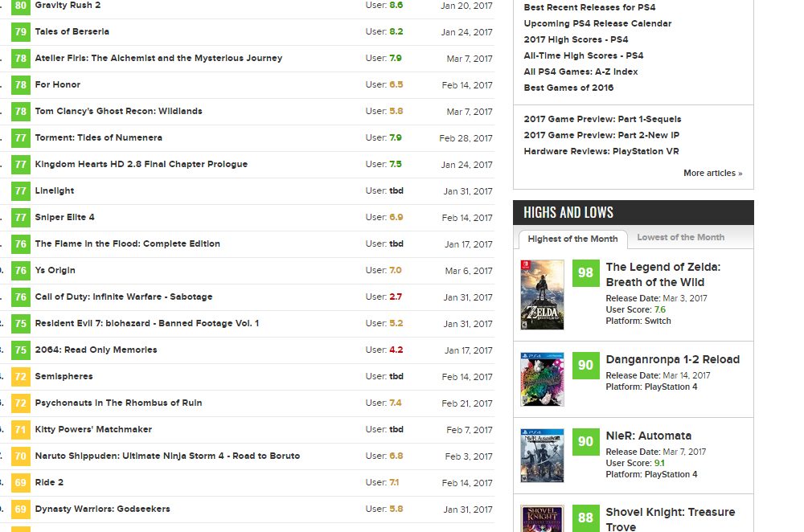This screenshot has height=532, width=804.
Task: Open Best Recent Releases for PS4
Action: 589,7
